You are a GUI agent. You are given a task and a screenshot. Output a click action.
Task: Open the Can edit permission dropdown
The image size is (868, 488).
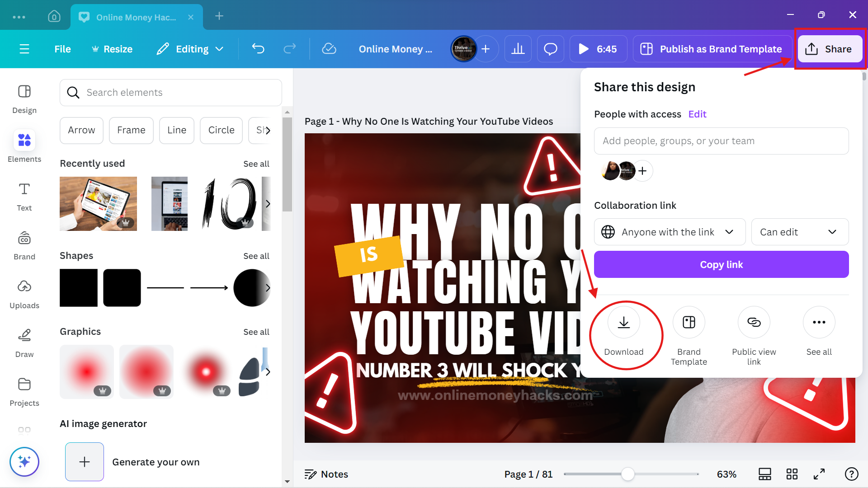(x=799, y=232)
